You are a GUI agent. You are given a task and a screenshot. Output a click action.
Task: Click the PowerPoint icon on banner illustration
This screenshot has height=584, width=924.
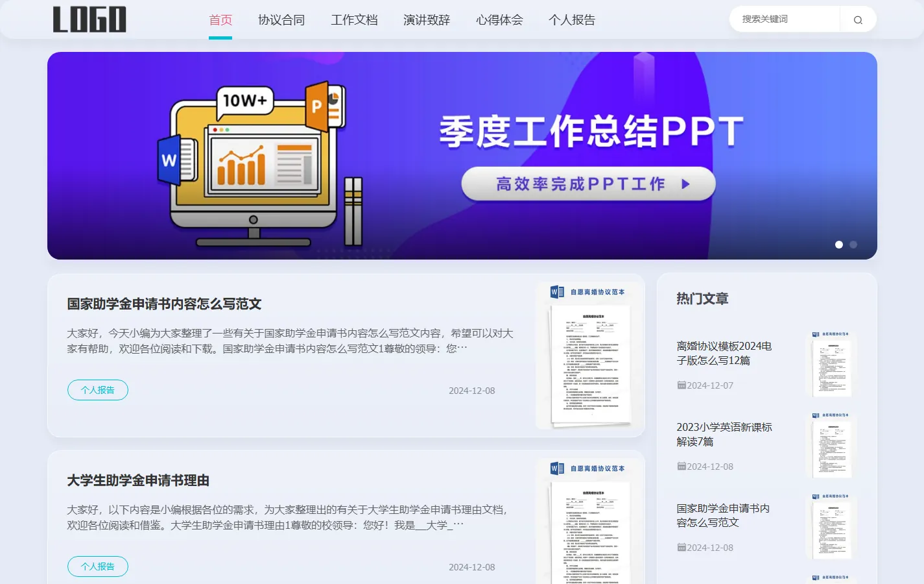[x=325, y=106]
